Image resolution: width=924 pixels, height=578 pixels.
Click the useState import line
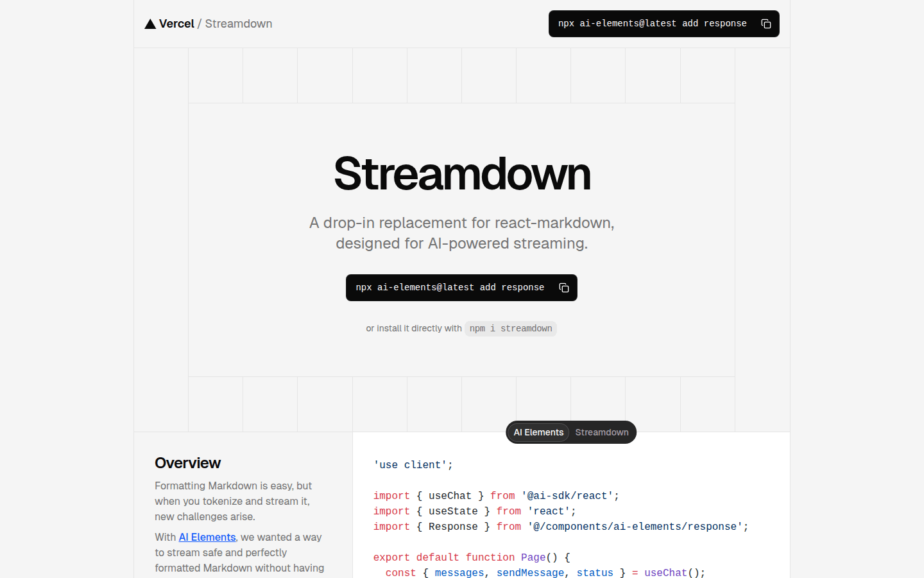(x=474, y=511)
